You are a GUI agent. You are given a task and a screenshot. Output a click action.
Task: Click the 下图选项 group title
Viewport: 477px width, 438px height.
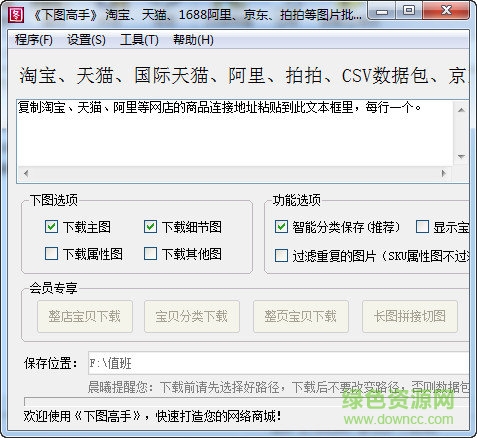coord(54,200)
